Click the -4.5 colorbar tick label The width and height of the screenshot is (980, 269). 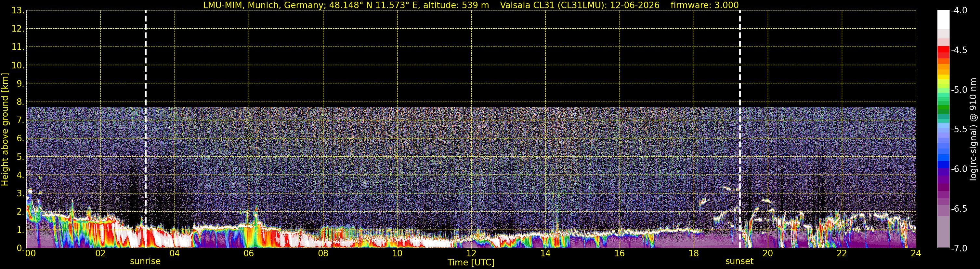(959, 50)
